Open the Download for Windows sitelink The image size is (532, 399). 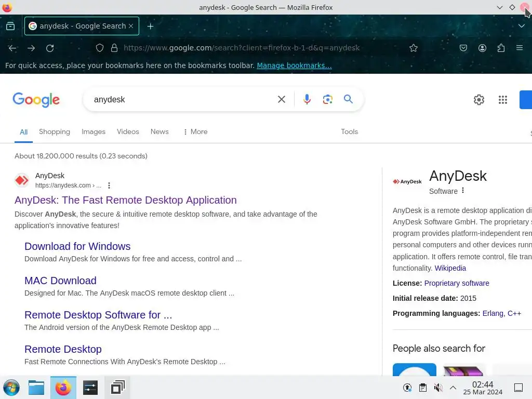coord(77,246)
